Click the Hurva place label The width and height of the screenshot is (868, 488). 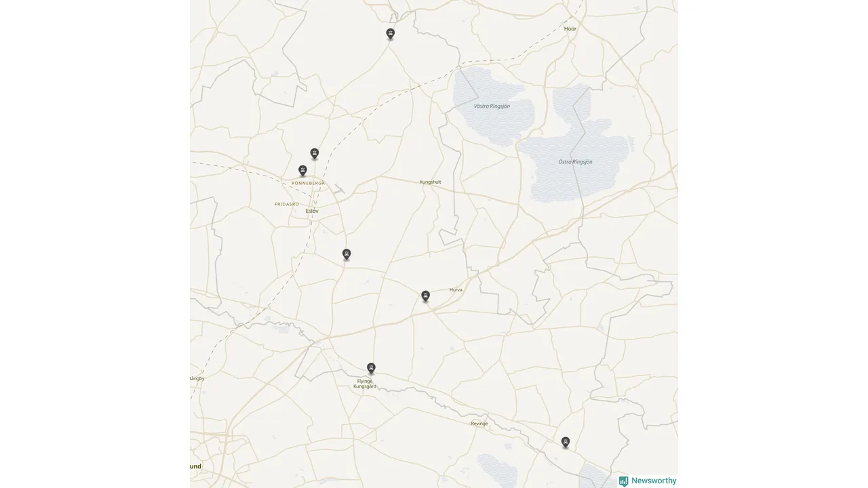[x=456, y=289]
